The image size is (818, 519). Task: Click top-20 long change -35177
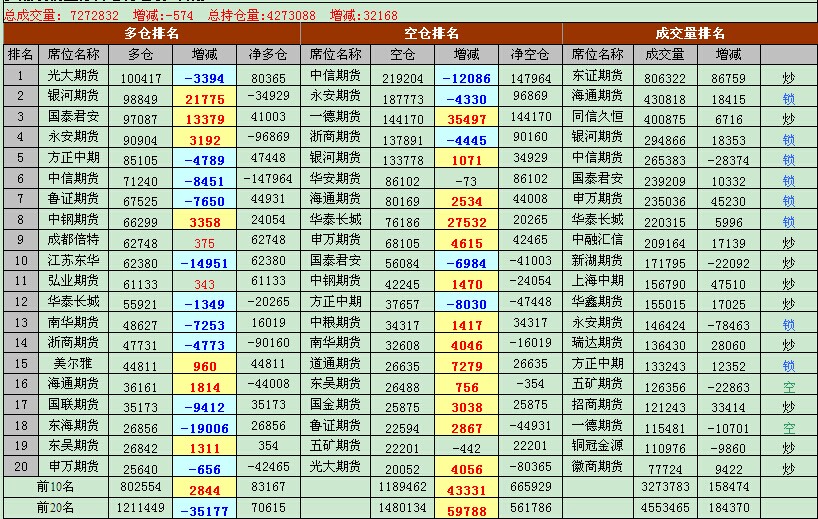coord(204,511)
